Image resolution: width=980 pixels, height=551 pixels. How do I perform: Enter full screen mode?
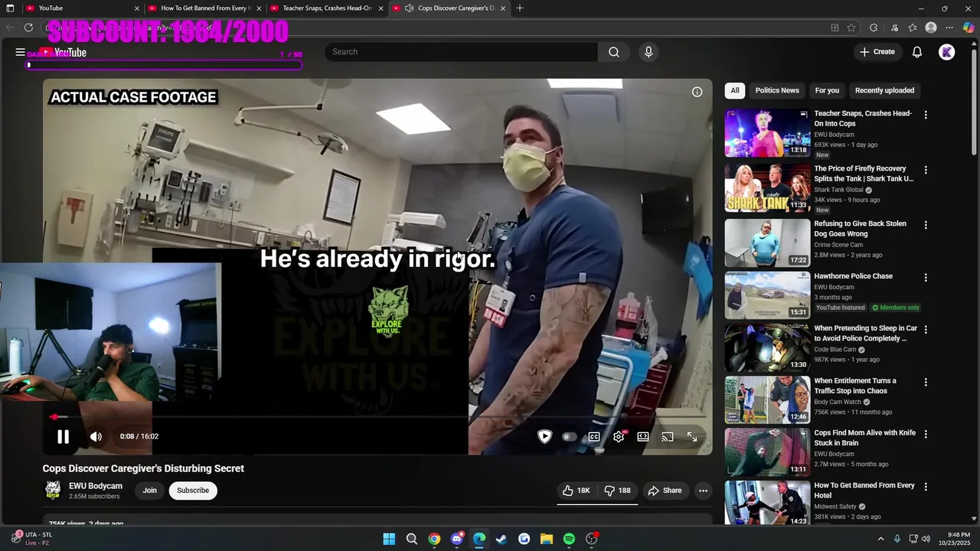692,437
